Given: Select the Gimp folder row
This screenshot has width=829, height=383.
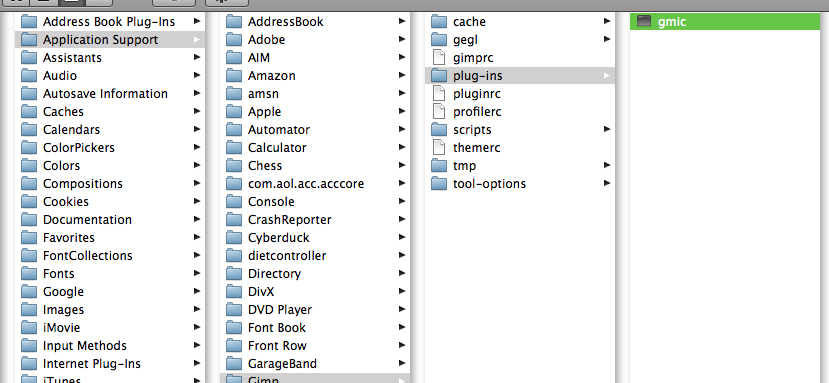Looking at the screenshot, I should pyautogui.click(x=315, y=378).
